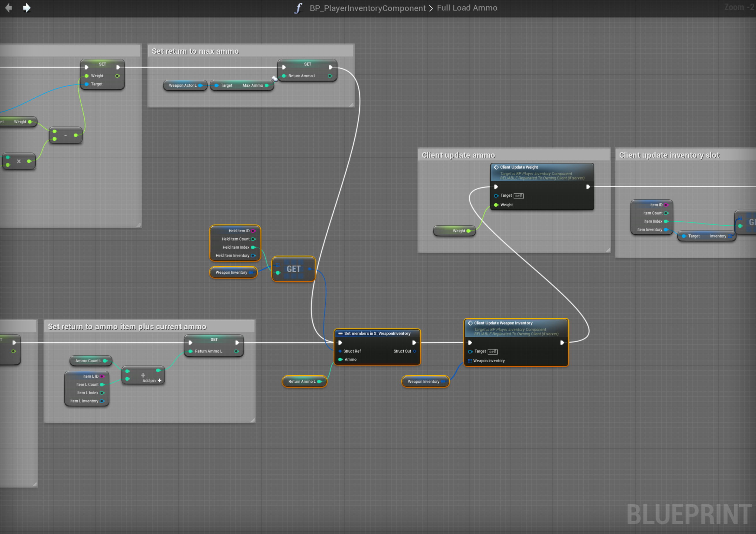
Task: Click the magenta Held Item ID pin
Action: tap(253, 231)
